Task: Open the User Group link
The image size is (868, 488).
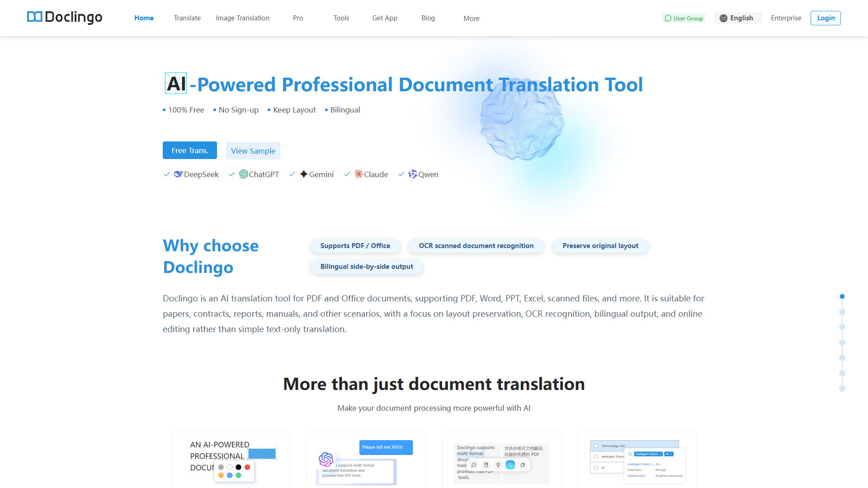Action: click(x=684, y=19)
